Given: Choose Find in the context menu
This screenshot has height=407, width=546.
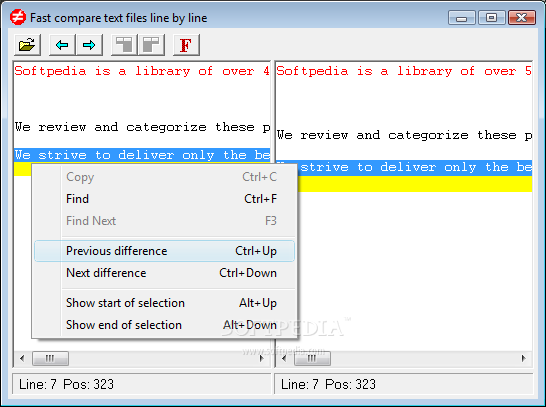Looking at the screenshot, I should (x=164, y=199).
